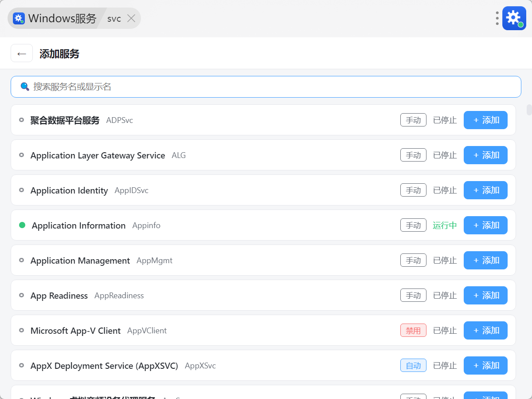Click the App Readiness service name
The height and width of the screenshot is (399, 532).
(59, 296)
